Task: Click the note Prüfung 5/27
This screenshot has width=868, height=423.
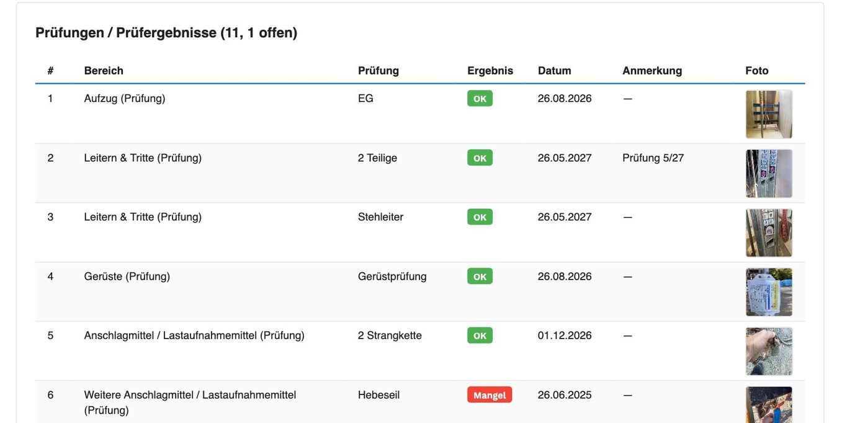Action: (x=653, y=158)
